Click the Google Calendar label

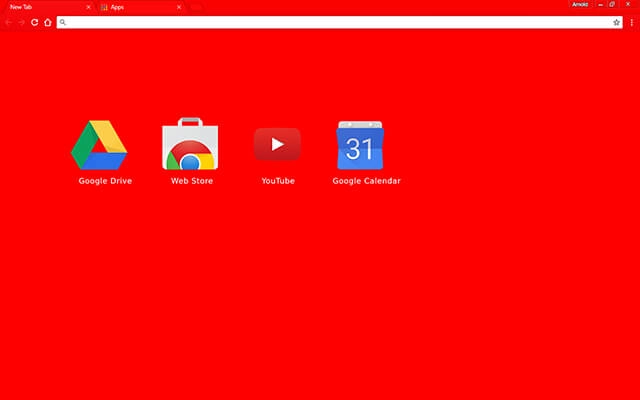pyautogui.click(x=367, y=181)
